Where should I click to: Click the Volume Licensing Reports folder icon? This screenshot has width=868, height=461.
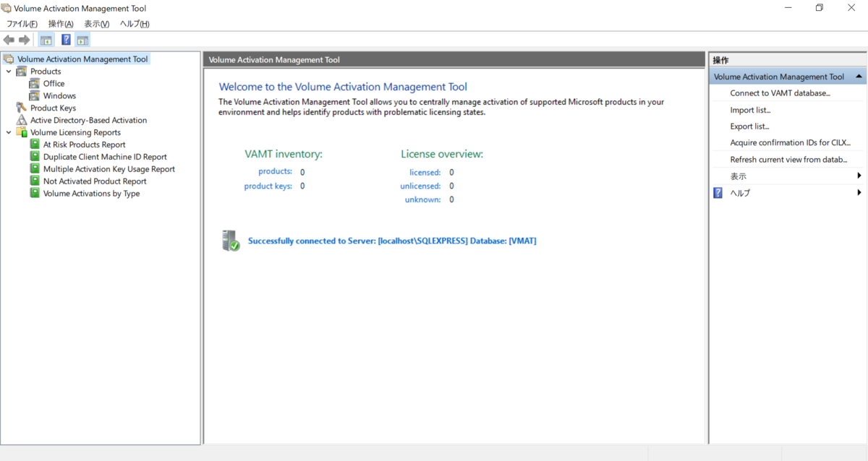pyautogui.click(x=22, y=133)
